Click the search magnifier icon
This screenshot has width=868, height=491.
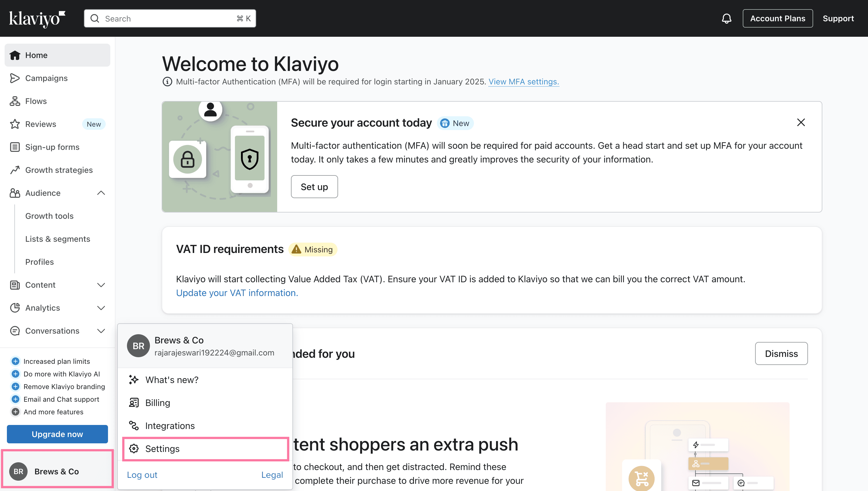(x=95, y=18)
